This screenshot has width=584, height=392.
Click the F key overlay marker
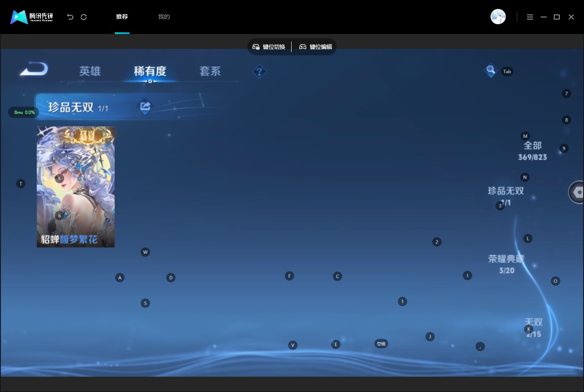coord(289,276)
